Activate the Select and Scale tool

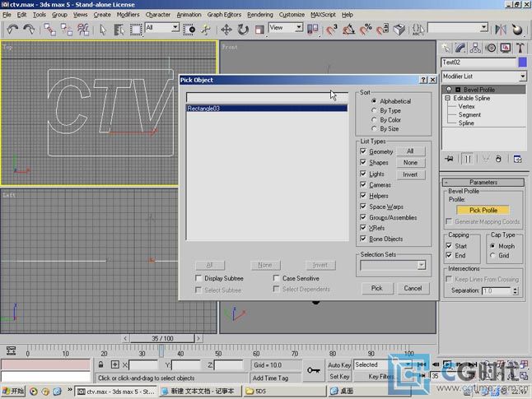pos(259,30)
